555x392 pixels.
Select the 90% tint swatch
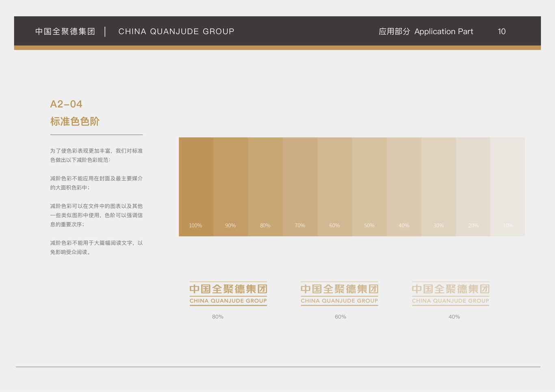coord(231,187)
